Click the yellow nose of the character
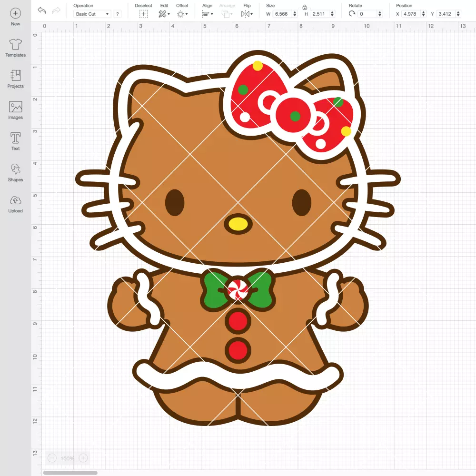Image resolution: width=476 pixels, height=476 pixels. [x=238, y=224]
